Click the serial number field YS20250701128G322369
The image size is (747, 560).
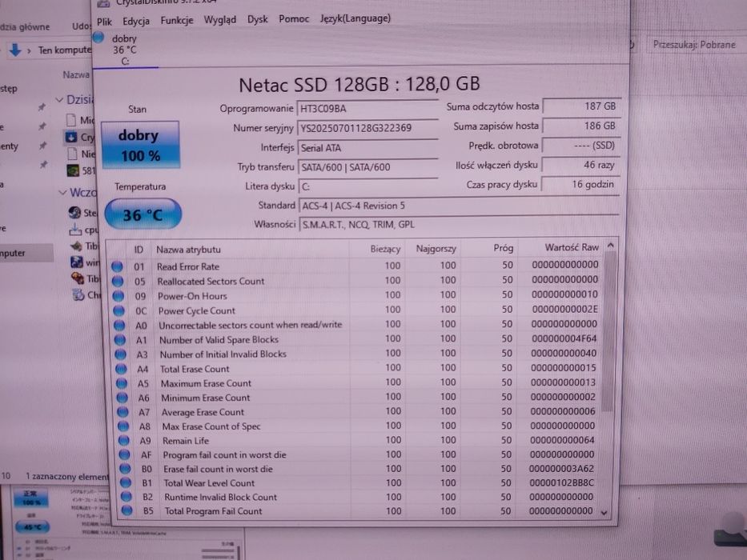tap(367, 128)
